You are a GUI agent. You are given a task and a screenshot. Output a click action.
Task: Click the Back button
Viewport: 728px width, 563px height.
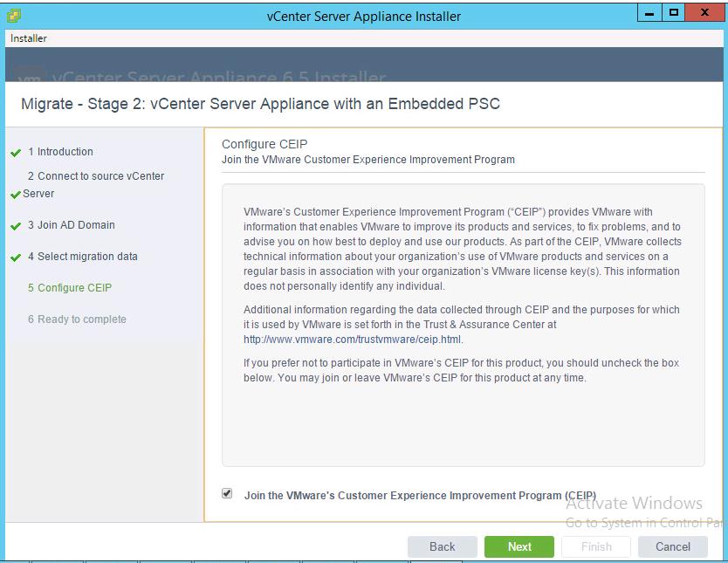point(442,546)
